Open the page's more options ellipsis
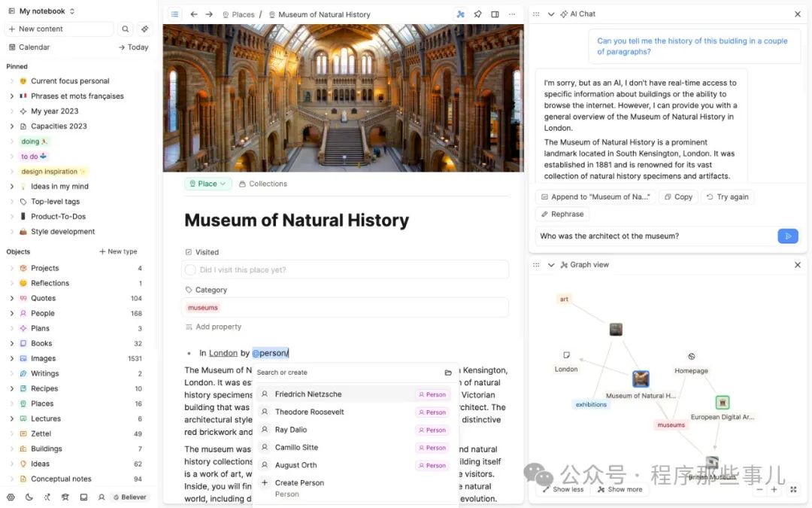This screenshot has height=508, width=812. pos(512,14)
